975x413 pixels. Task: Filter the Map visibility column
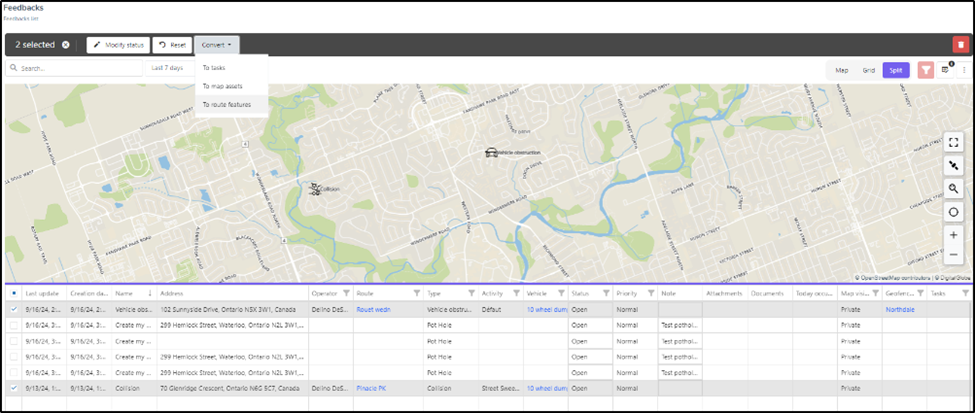coord(876,293)
